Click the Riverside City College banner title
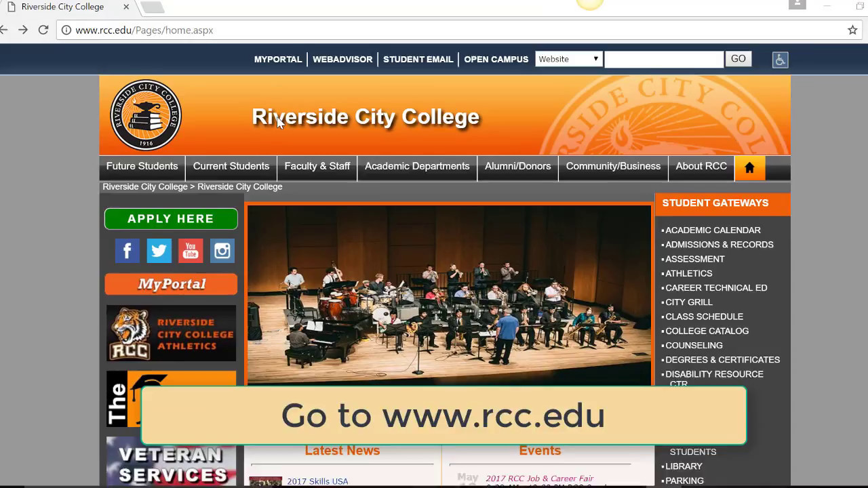868x488 pixels. click(366, 117)
